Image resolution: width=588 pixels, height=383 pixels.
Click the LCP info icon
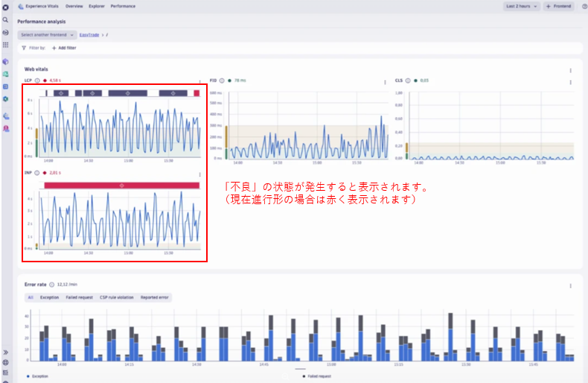pyautogui.click(x=36, y=80)
